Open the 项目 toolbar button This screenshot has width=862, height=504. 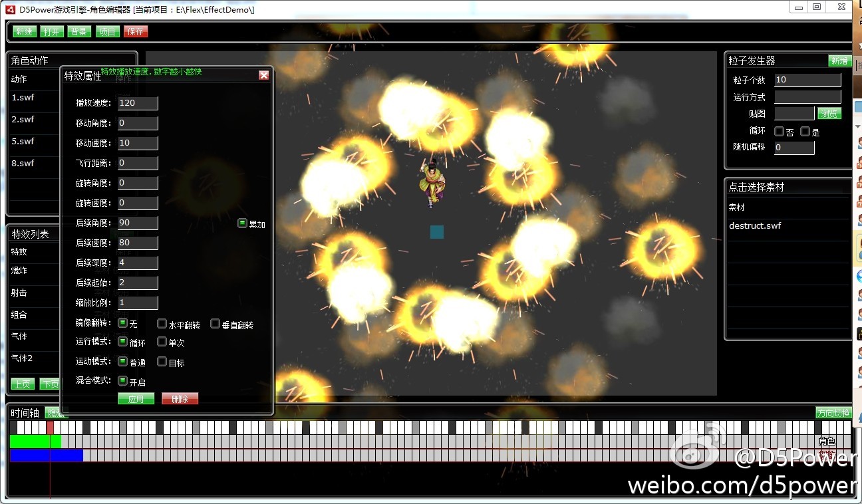click(x=106, y=31)
